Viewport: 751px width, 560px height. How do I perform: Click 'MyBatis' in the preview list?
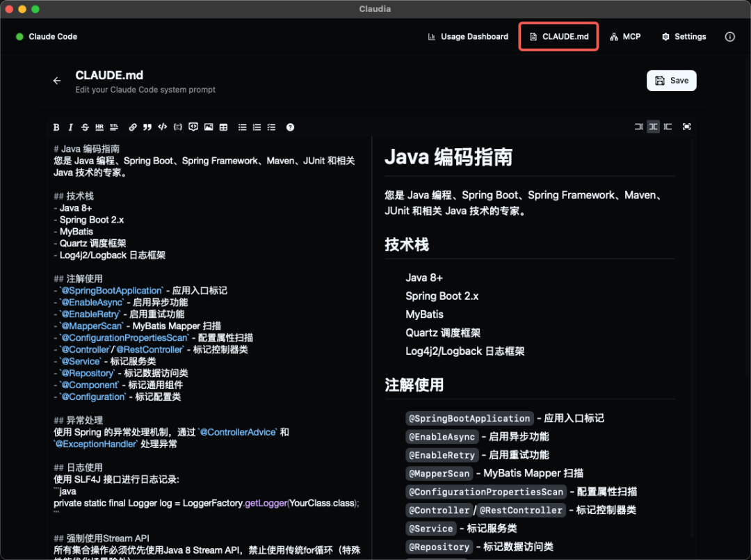(424, 314)
